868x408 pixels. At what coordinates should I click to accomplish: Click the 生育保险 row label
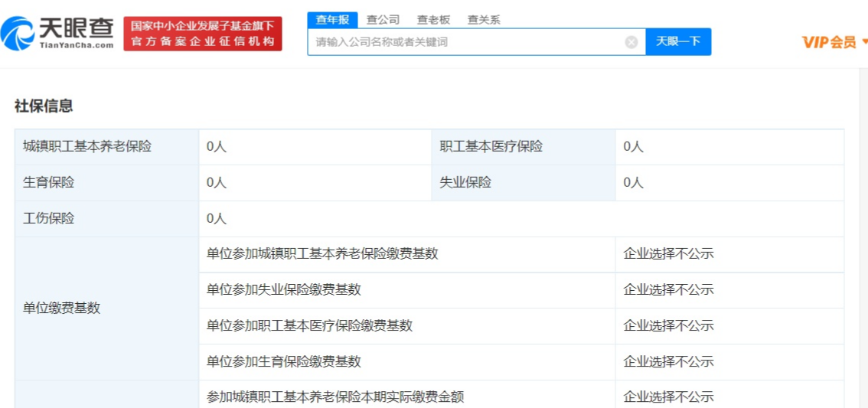[49, 182]
